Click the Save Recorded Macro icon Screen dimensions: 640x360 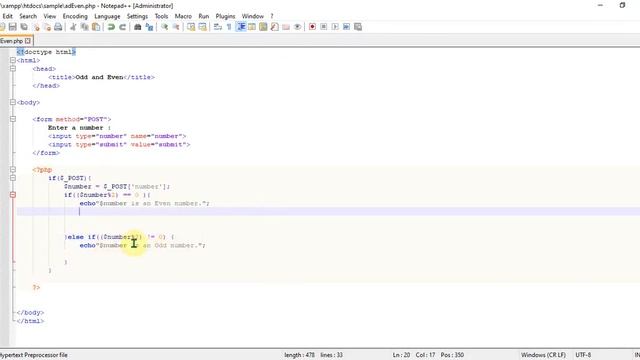(x=358, y=27)
